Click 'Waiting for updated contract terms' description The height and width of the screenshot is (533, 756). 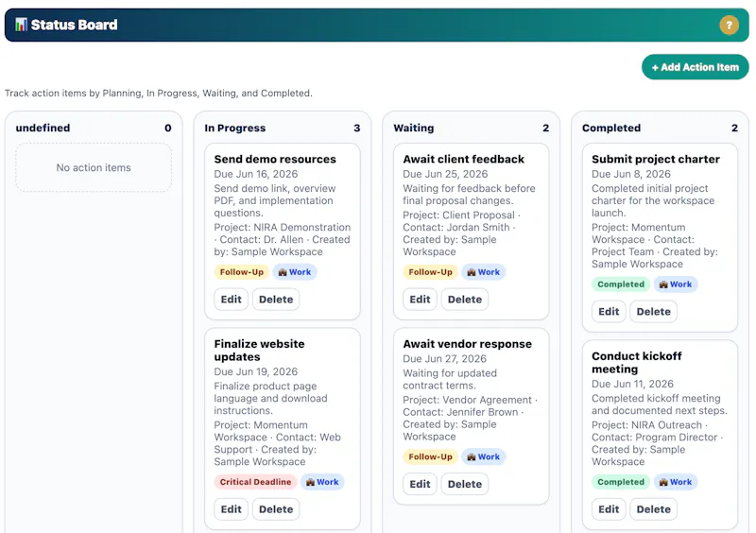point(450,379)
